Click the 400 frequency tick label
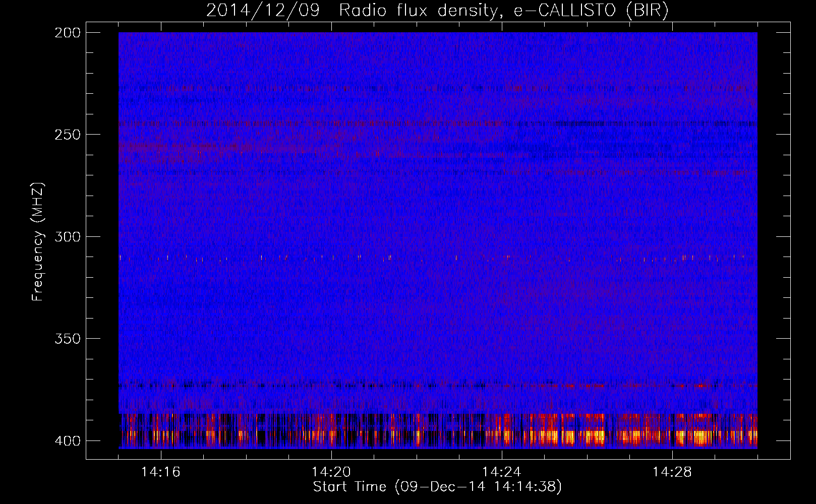The height and width of the screenshot is (504, 816). (x=67, y=441)
